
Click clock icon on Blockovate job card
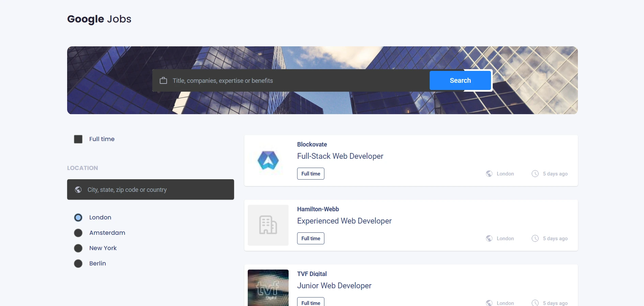[x=535, y=174]
